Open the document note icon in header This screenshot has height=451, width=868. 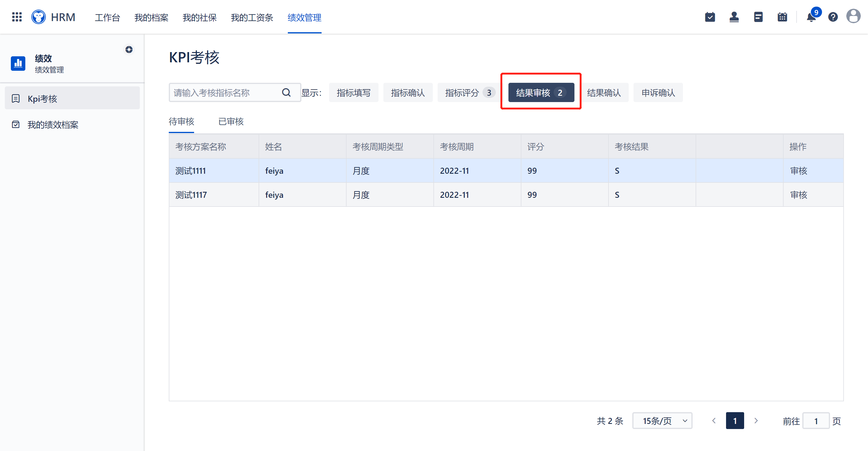click(x=758, y=17)
